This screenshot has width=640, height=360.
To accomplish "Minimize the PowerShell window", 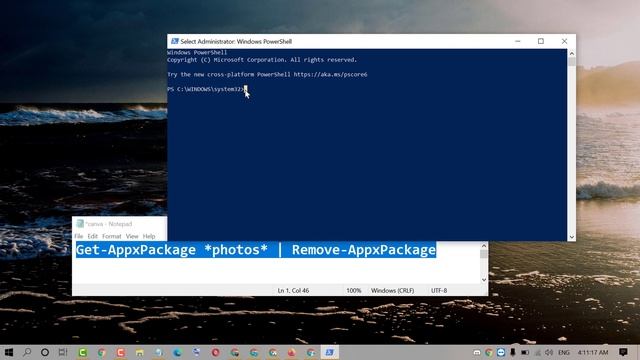I will [x=518, y=41].
